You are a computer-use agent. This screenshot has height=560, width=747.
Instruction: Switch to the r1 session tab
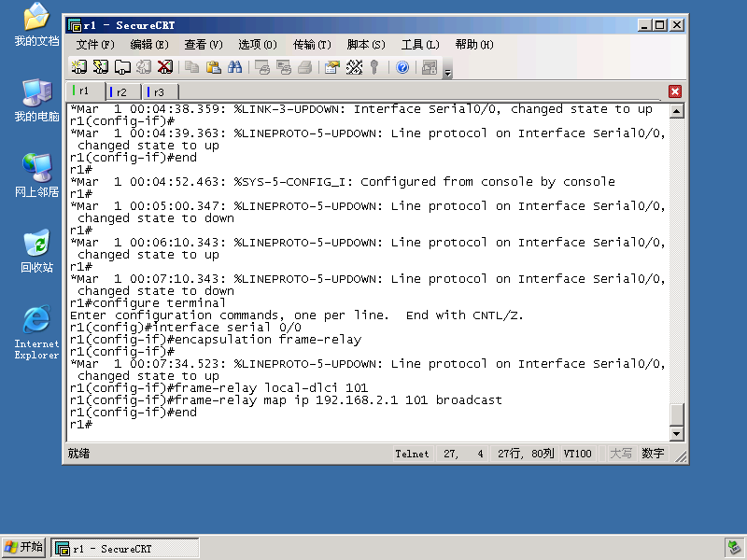click(x=86, y=91)
